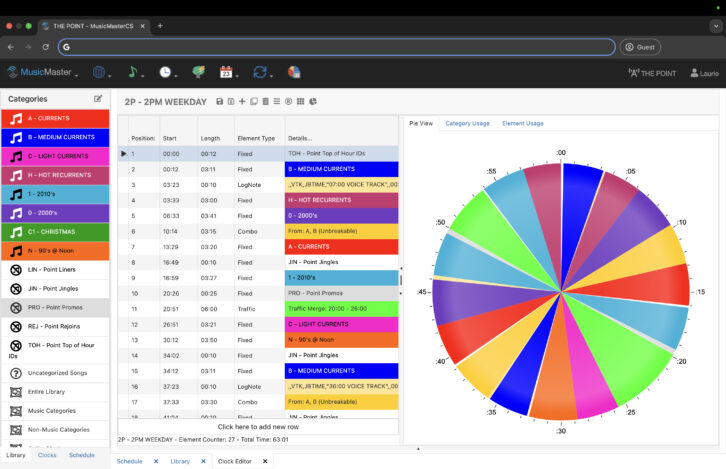Screen dimensions: 726x469
Task: Open the Clocks tab in sidebar footer
Action: 47,456
